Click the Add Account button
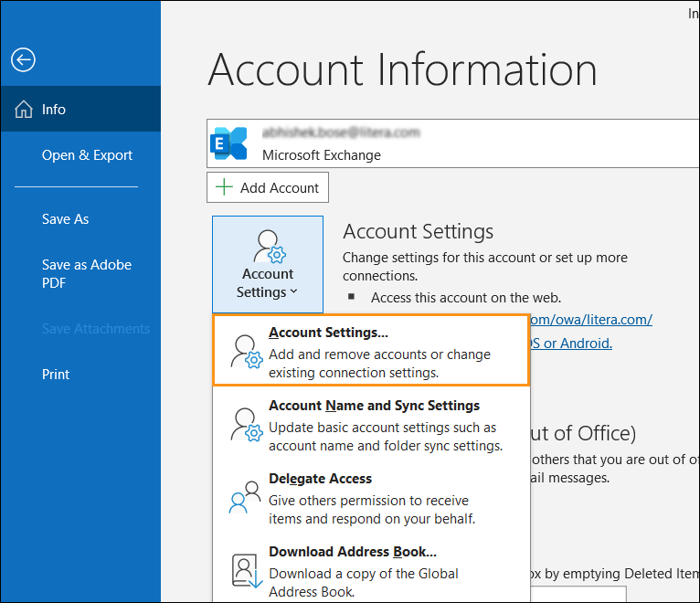 coord(268,187)
